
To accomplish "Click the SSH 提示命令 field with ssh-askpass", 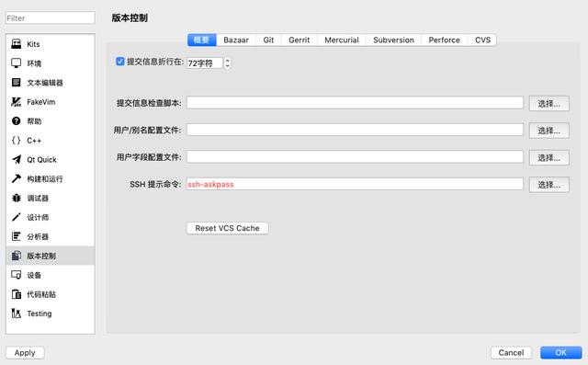I will pyautogui.click(x=355, y=184).
